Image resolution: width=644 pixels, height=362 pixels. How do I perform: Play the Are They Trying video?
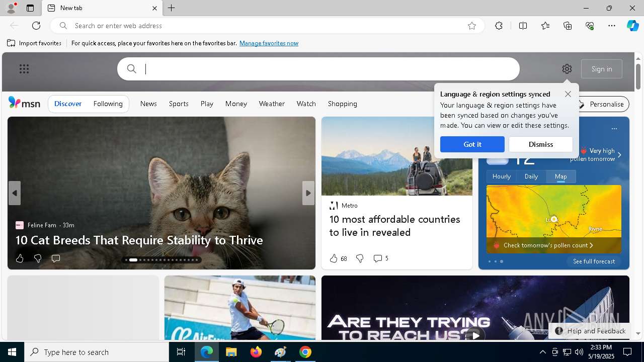pos(475,334)
